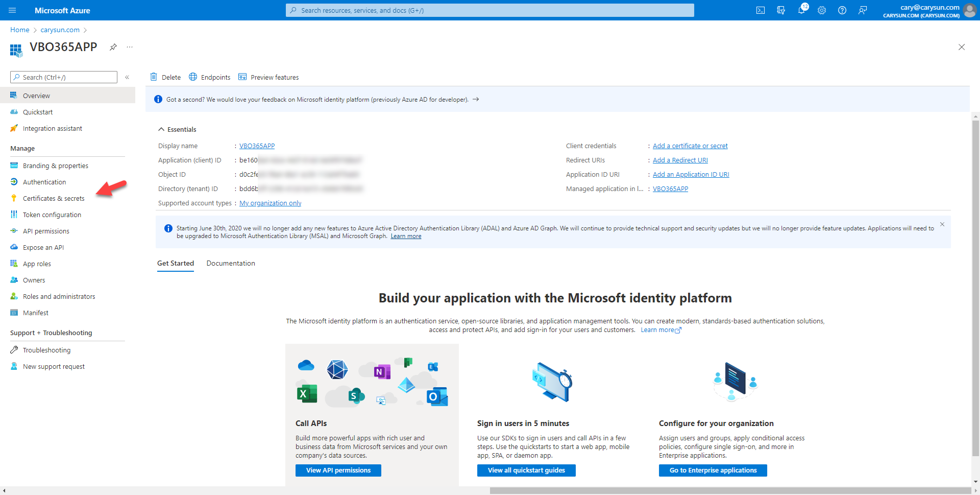Click the sidebar search box
Image resolution: width=980 pixels, height=495 pixels.
(x=64, y=77)
